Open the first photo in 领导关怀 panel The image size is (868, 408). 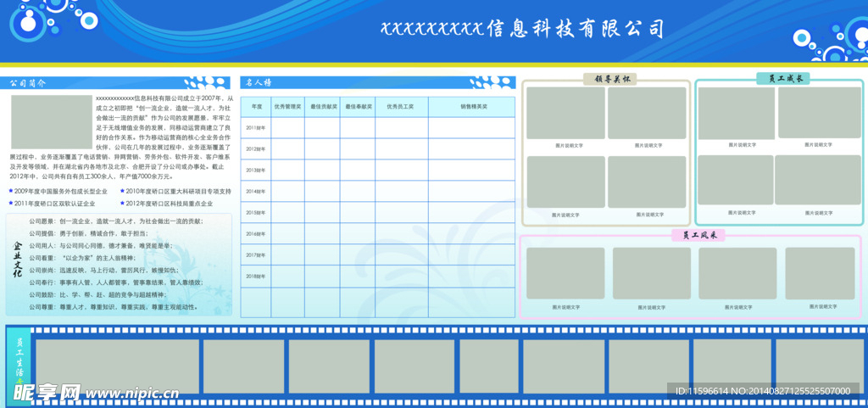point(565,113)
